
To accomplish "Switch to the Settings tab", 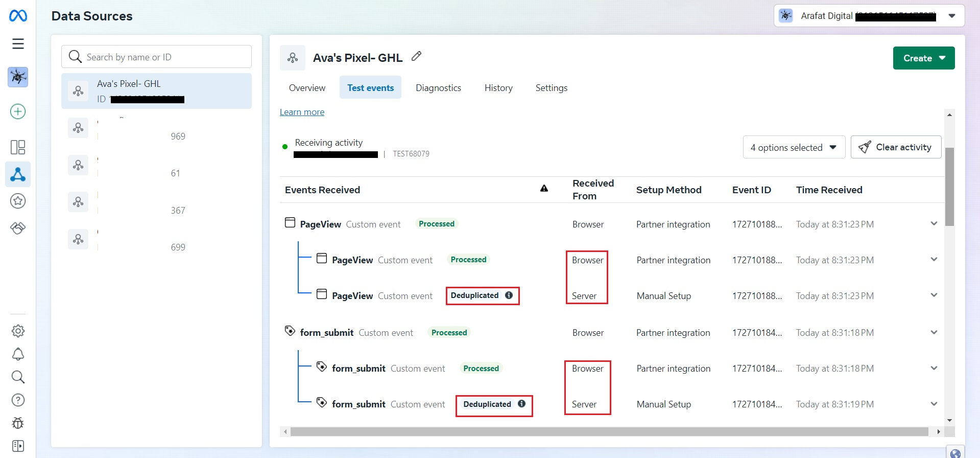I will point(552,88).
